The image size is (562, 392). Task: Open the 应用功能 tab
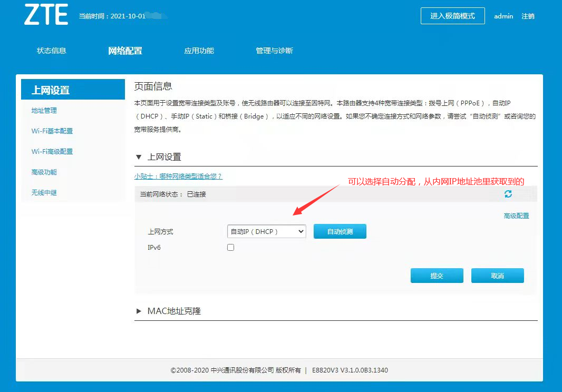(x=199, y=51)
